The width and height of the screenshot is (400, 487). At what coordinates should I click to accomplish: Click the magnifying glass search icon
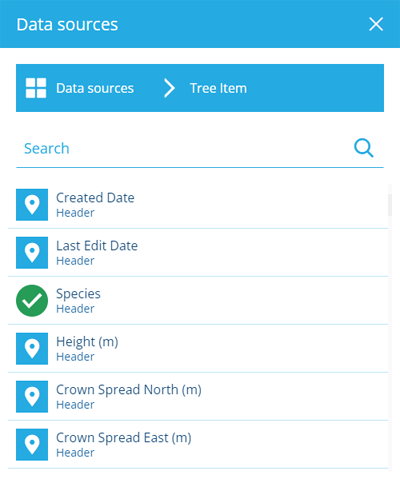[364, 148]
